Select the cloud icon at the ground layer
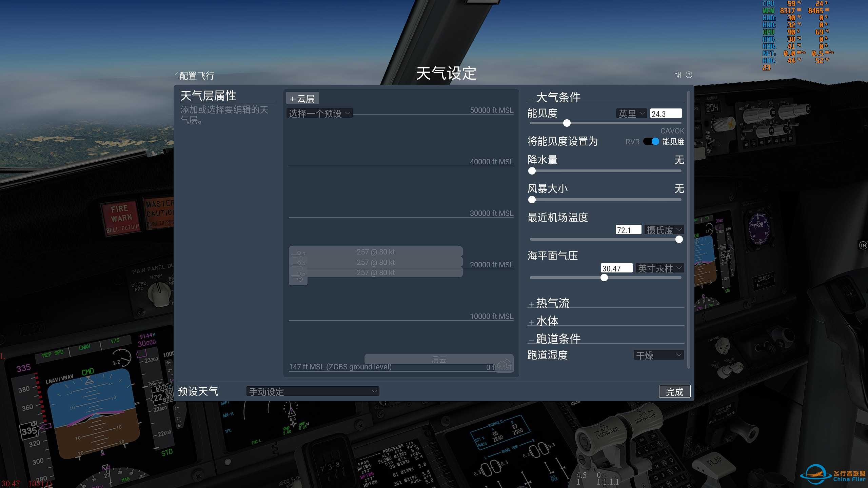 coord(505,365)
